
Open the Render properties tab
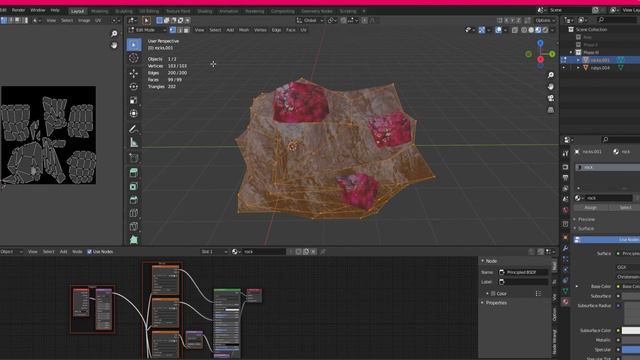pyautogui.click(x=565, y=167)
